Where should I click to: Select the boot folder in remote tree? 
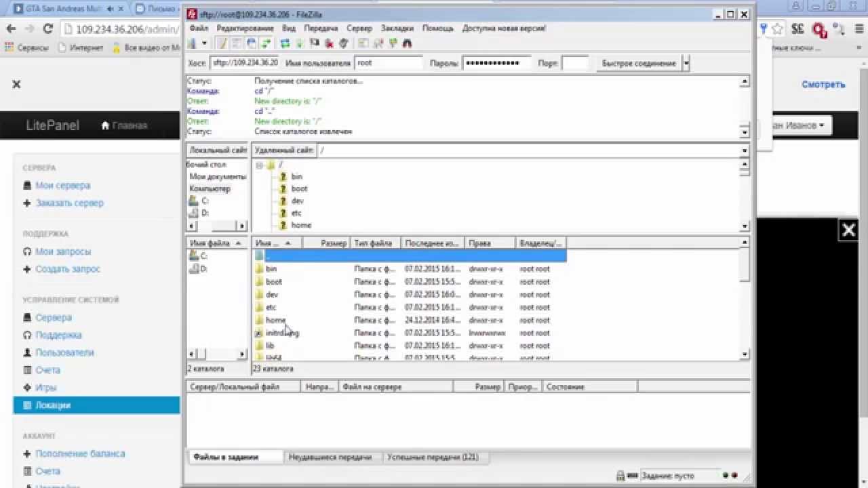299,188
